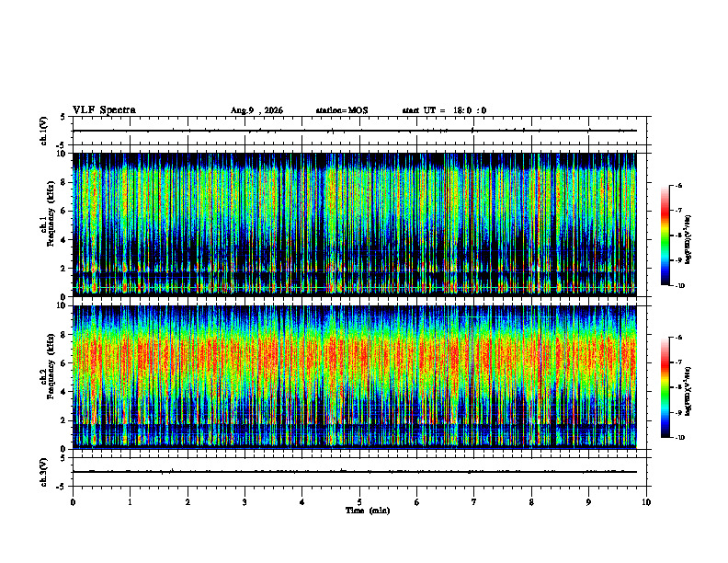The width and height of the screenshot is (728, 563).
Task: Click inside the ch.1 spectrogram panel
Action: [x=354, y=224]
